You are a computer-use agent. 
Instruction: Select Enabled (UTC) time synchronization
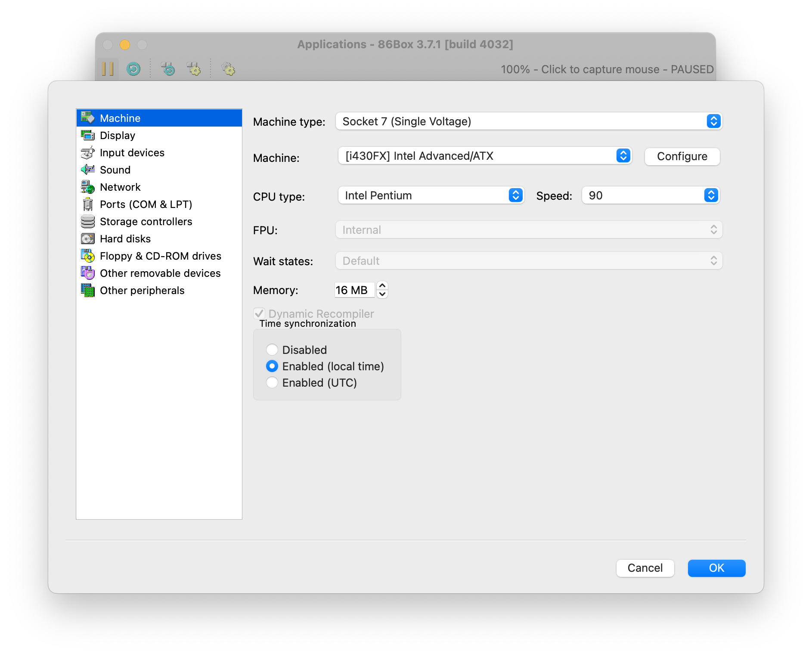pyautogui.click(x=272, y=382)
